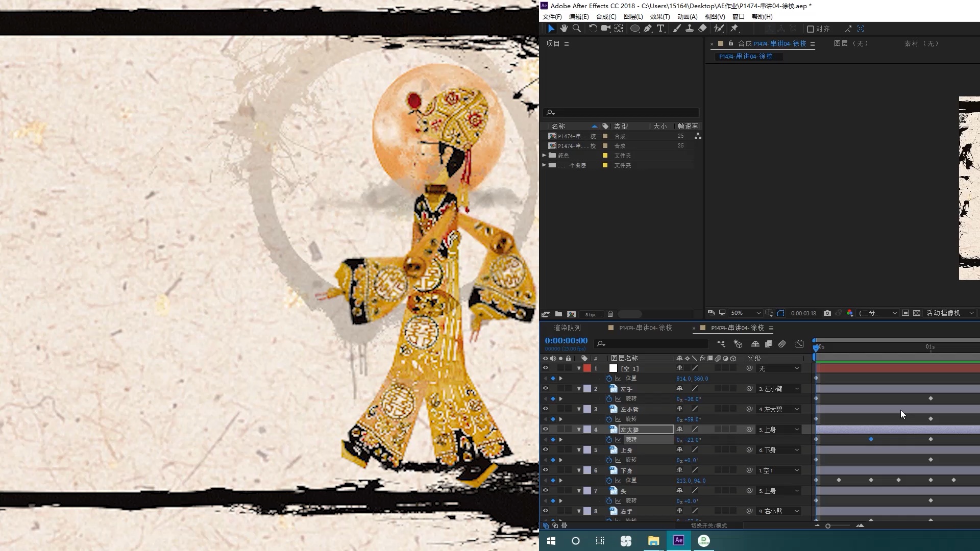Open the 50% magnification dropdown
Viewport: 980px width, 551px height.
click(745, 313)
